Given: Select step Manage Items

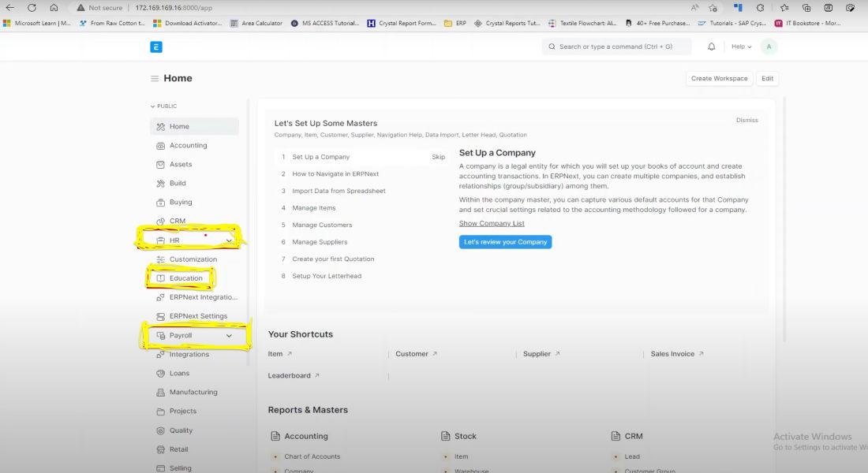Looking at the screenshot, I should click(314, 208).
